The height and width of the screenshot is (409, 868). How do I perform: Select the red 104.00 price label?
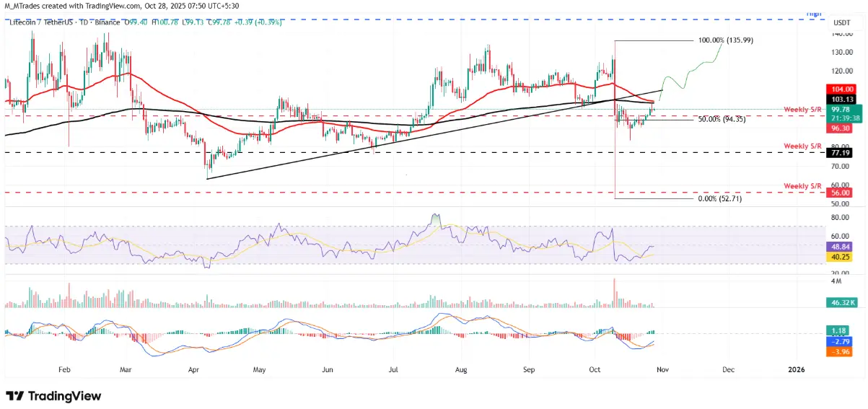click(838, 88)
